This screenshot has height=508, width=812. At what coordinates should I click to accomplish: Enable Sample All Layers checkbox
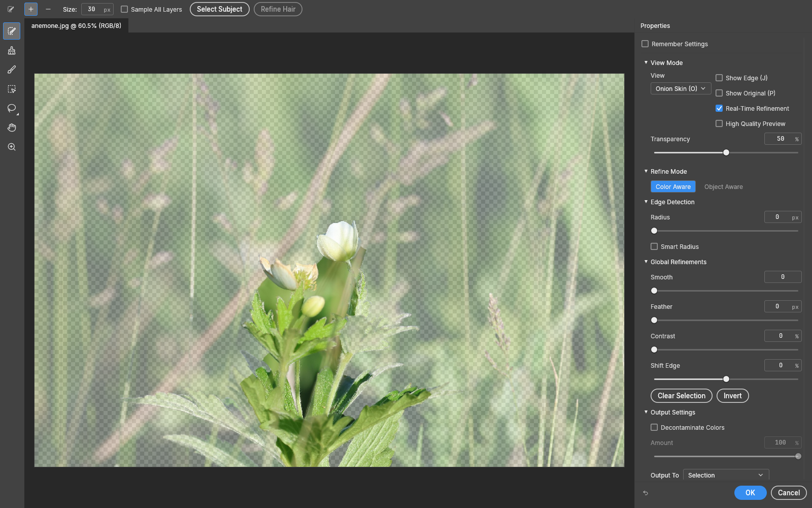124,9
